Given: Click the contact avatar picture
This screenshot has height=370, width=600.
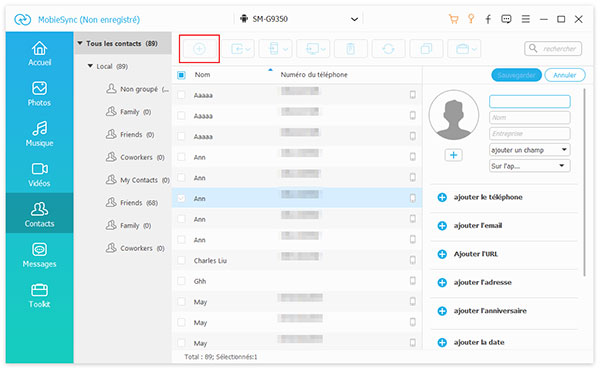Looking at the screenshot, I should (454, 115).
